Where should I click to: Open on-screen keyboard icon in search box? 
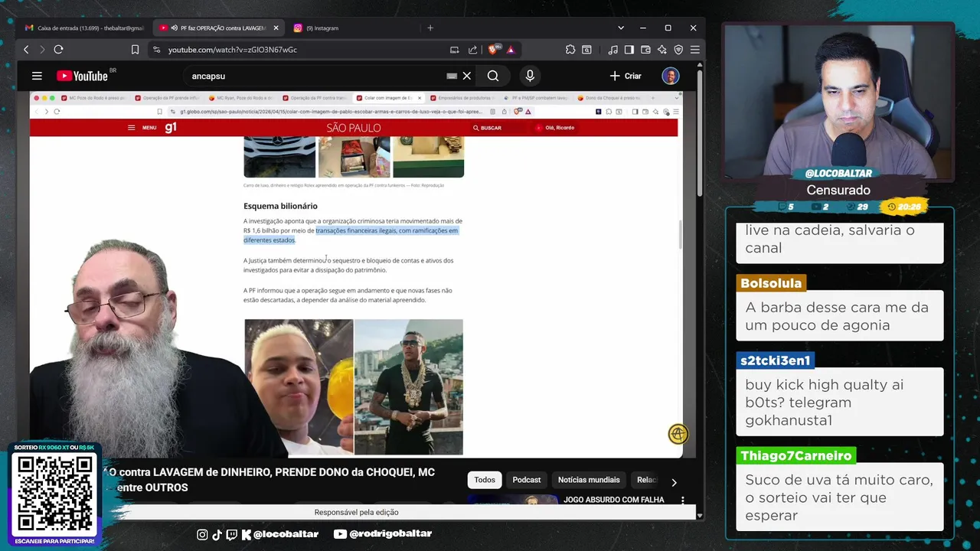(x=452, y=76)
